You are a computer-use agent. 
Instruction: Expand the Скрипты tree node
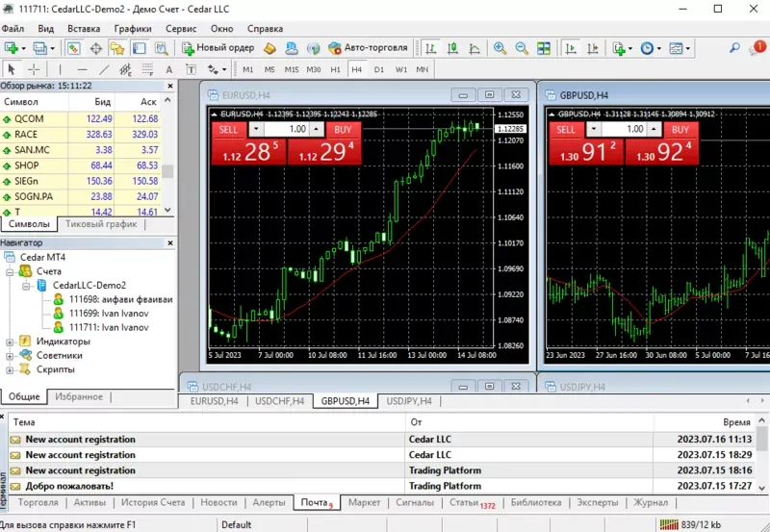click(x=10, y=370)
